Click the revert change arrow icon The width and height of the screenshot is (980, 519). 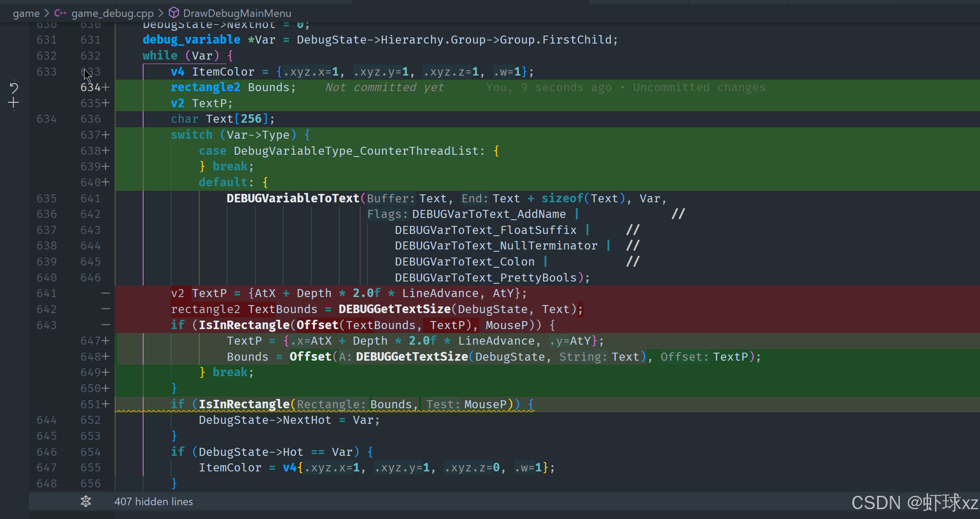coord(14,88)
